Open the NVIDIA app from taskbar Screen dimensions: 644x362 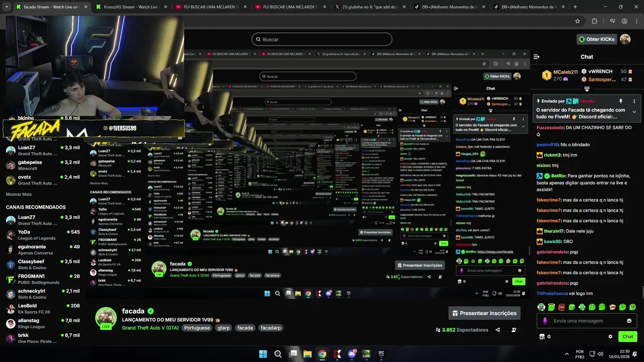click(x=367, y=354)
